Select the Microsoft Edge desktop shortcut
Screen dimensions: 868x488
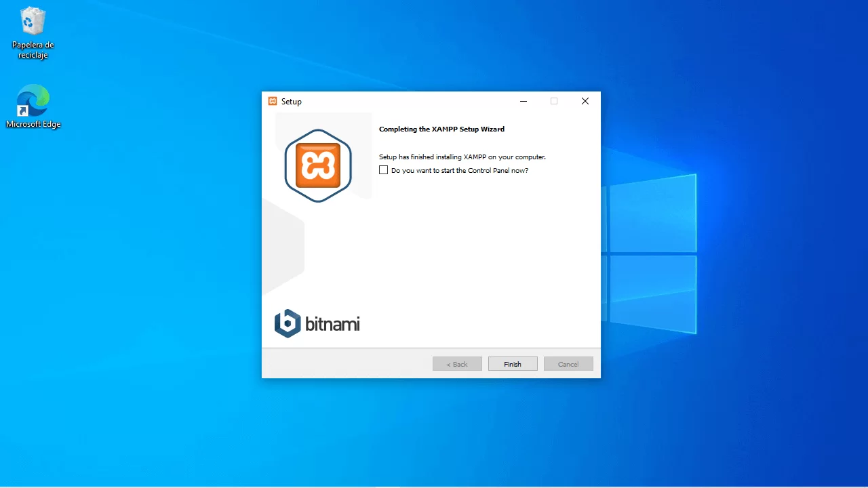(33, 106)
